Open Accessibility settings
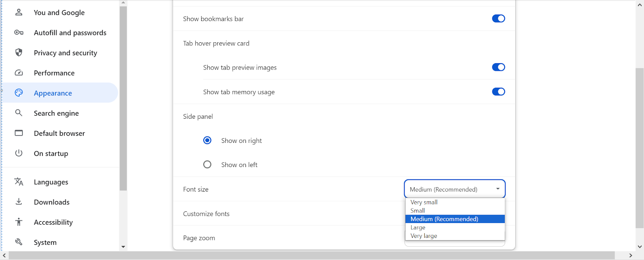 pos(53,222)
